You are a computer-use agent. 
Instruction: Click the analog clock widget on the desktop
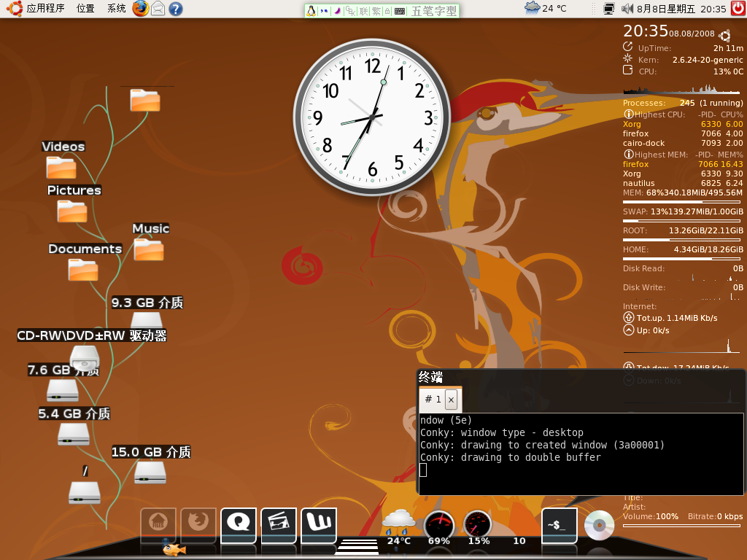(x=371, y=117)
